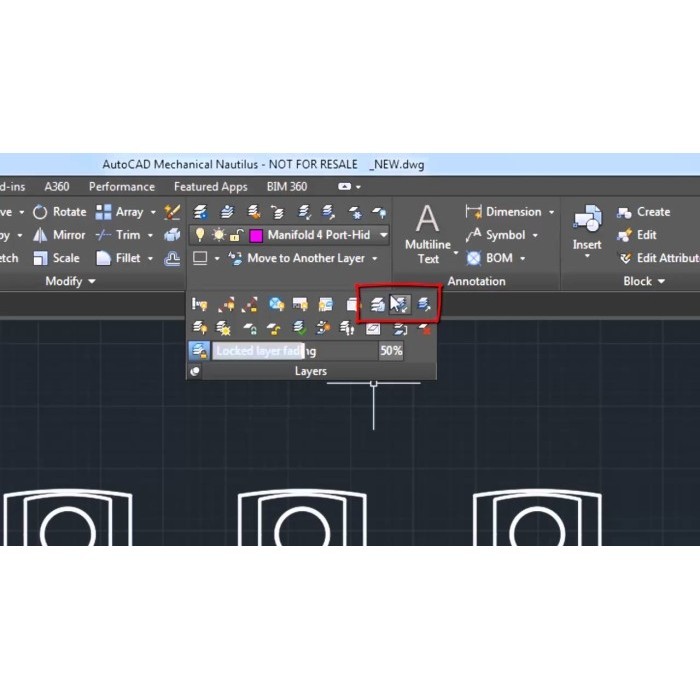Click the layer icon with green checkmark
The height and width of the screenshot is (700, 700).
tap(299, 329)
